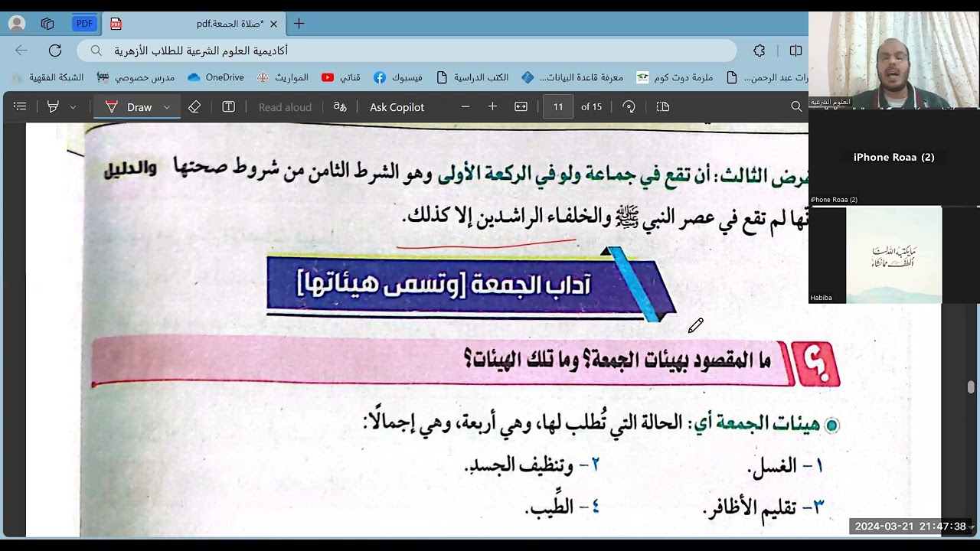Open a new browser tab
The height and width of the screenshot is (551, 980).
[x=299, y=24]
